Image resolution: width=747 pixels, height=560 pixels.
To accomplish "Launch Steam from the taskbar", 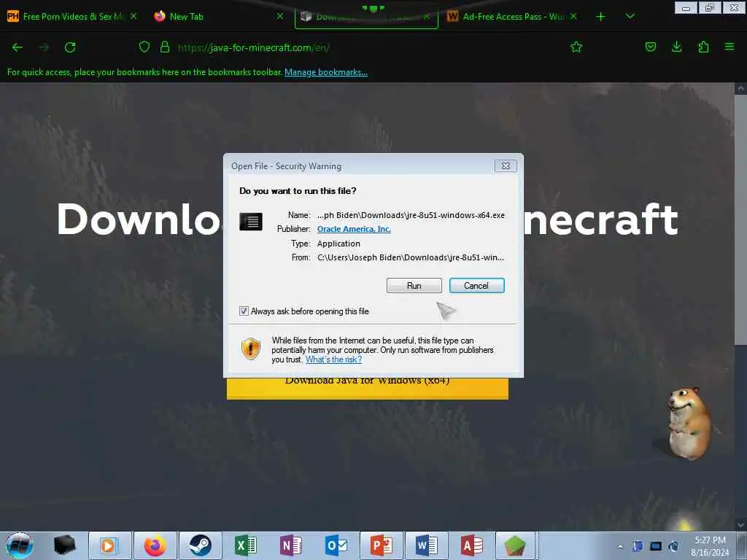I will pos(201,545).
